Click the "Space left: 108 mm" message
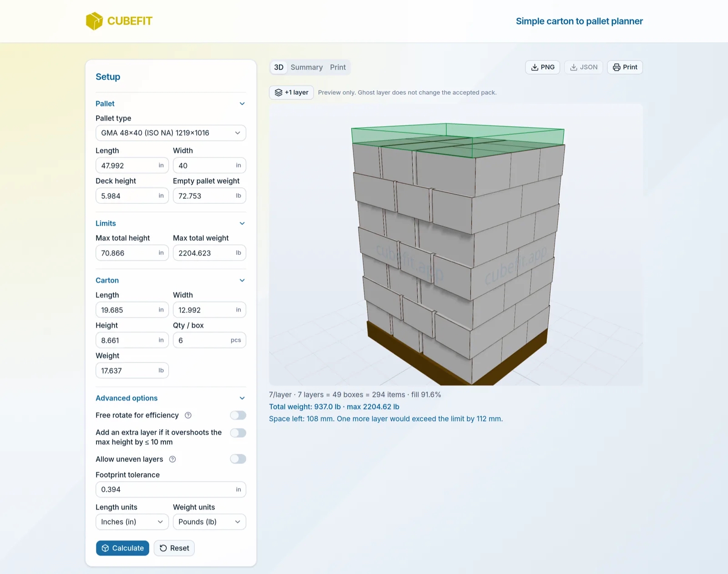Viewport: 728px width, 574px height. (386, 419)
